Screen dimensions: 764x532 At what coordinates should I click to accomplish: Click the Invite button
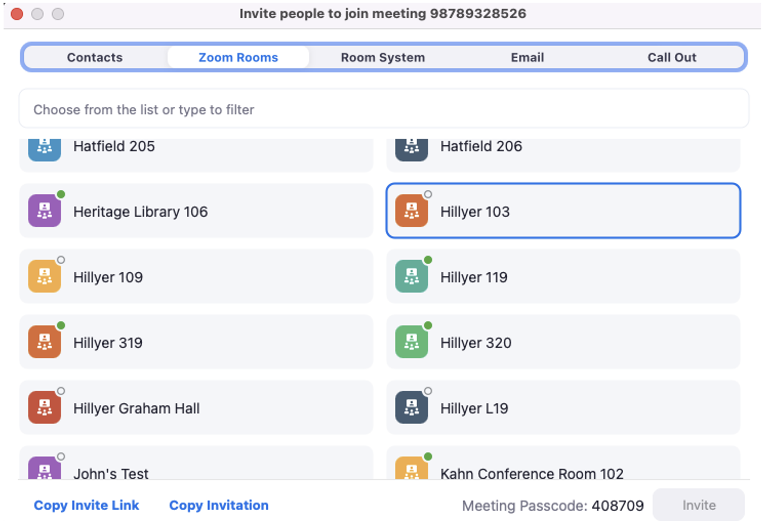699,505
